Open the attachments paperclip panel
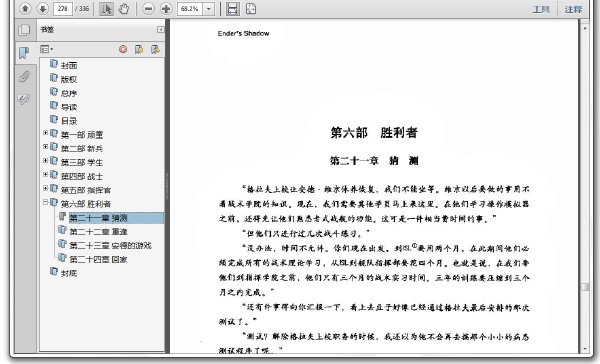 coord(24,76)
